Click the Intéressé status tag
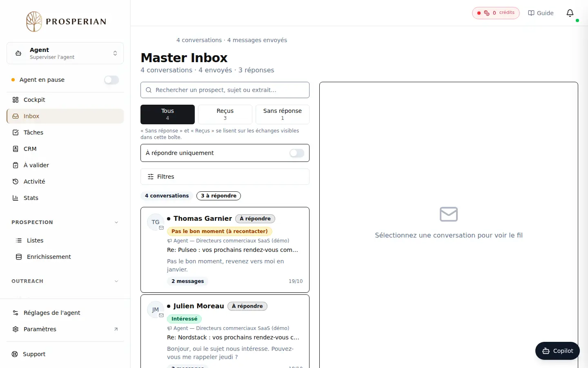The height and width of the screenshot is (368, 588). click(x=184, y=319)
